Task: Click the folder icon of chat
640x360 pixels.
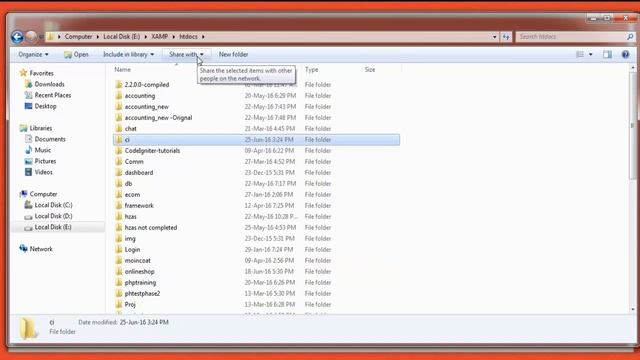Action: pos(119,129)
